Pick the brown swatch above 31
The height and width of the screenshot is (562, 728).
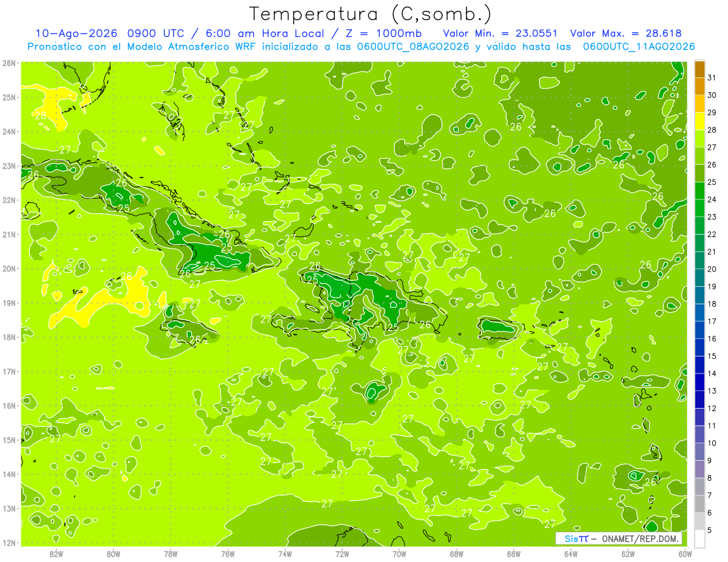pos(699,69)
